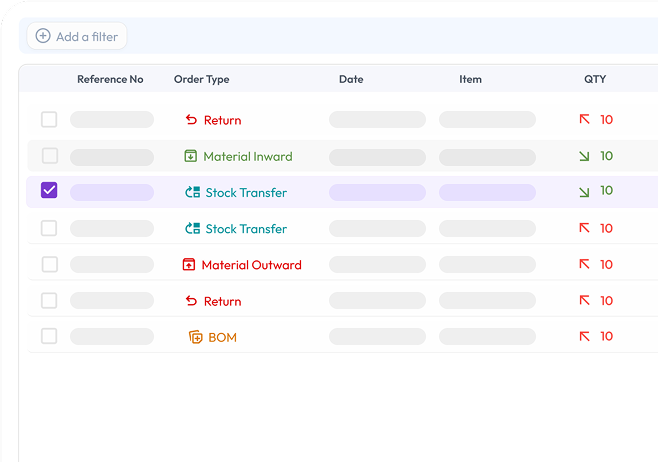
Task: Uncheck the selected Stock Transfer row checkbox
Action: pyautogui.click(x=49, y=191)
